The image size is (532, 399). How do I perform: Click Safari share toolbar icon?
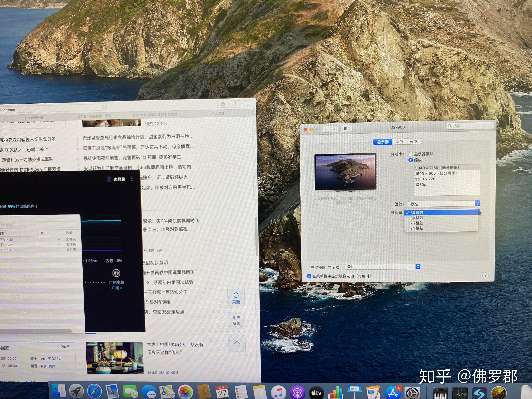point(236,104)
